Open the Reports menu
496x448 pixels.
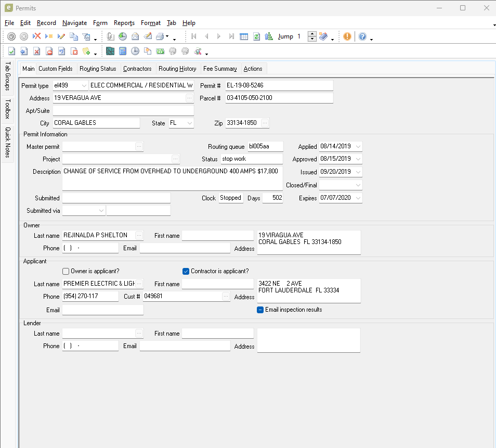click(124, 23)
